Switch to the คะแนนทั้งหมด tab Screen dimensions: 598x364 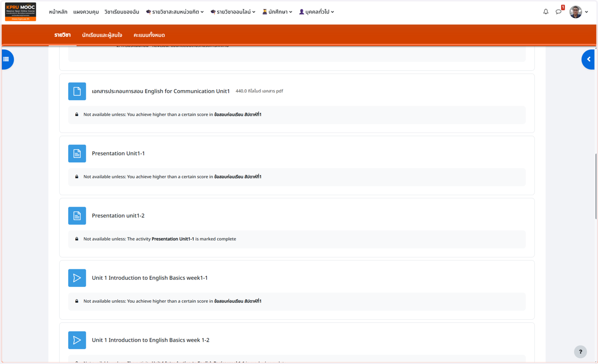point(149,35)
